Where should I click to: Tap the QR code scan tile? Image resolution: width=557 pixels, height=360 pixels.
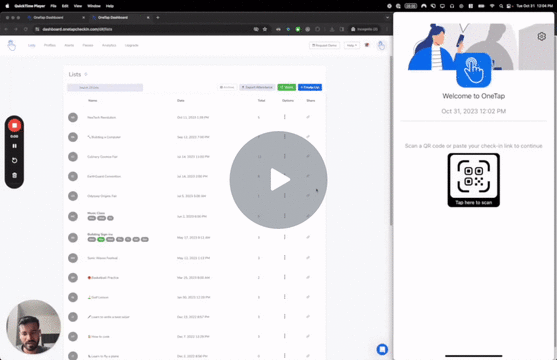coord(474,180)
